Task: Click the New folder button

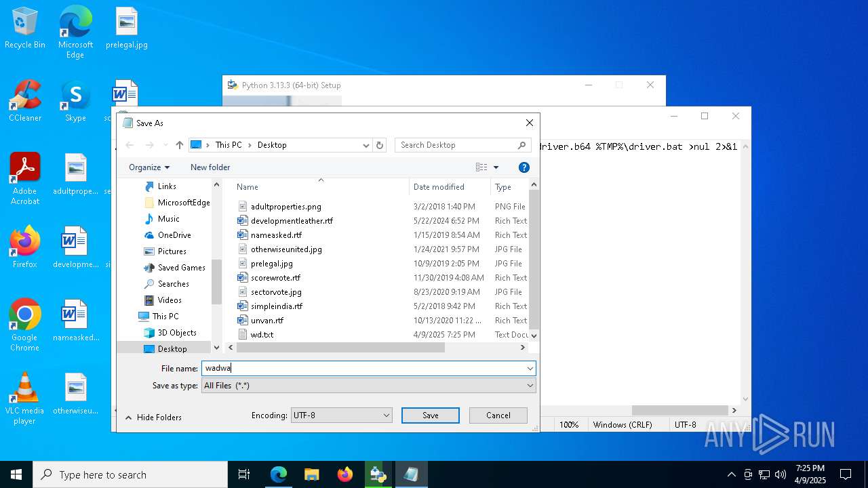Action: click(210, 167)
